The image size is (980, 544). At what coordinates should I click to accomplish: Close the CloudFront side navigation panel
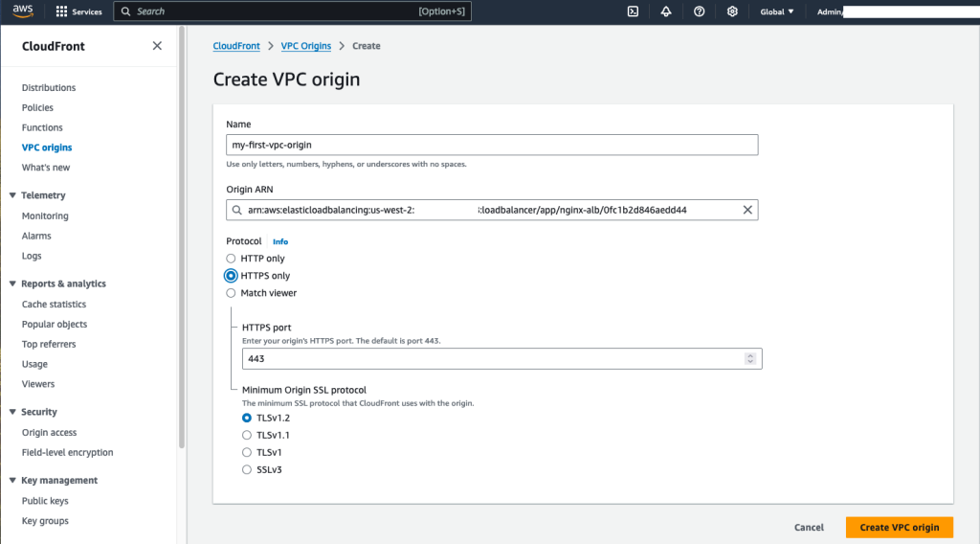pyautogui.click(x=157, y=46)
